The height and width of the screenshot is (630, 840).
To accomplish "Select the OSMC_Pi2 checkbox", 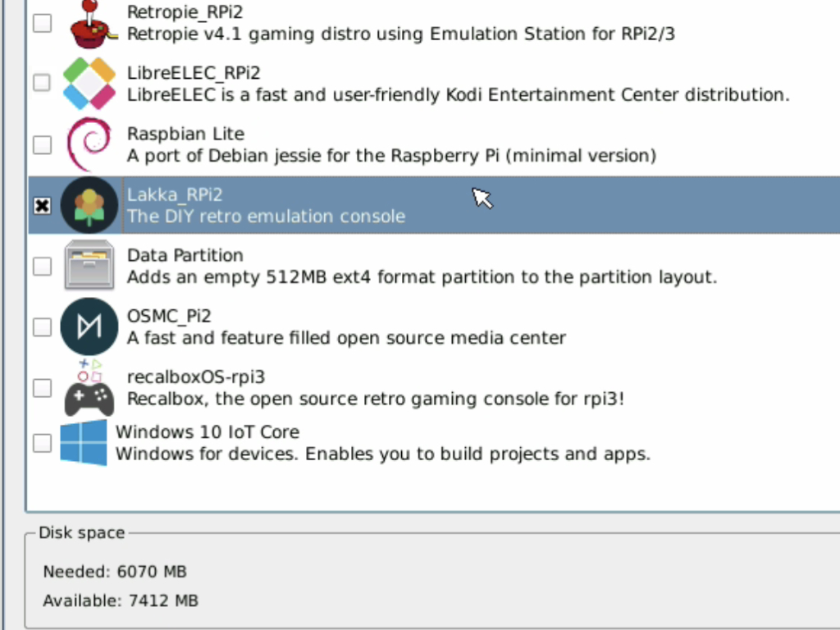I will point(43,326).
